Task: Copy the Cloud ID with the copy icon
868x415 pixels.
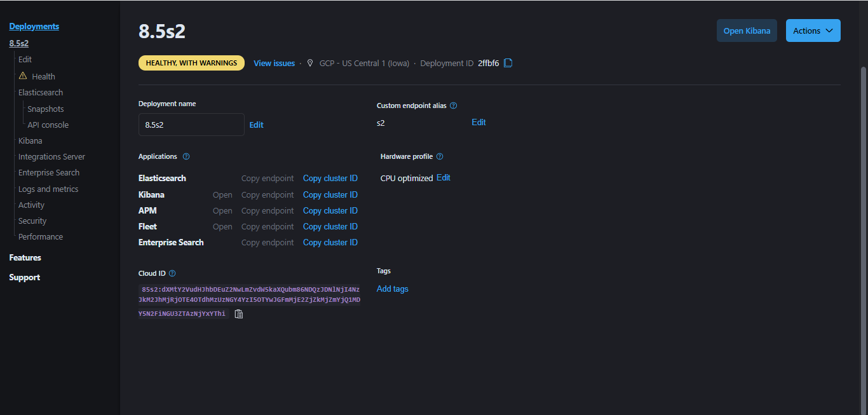Action: [238, 313]
